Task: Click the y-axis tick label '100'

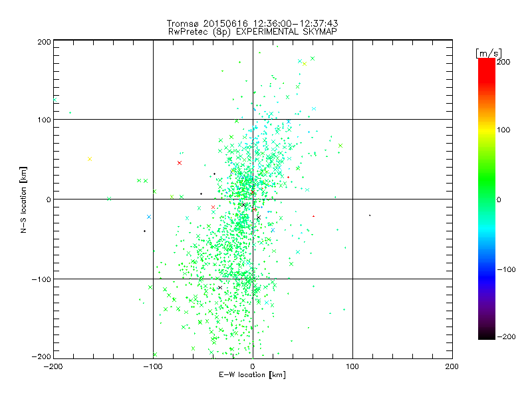Action: click(x=44, y=120)
